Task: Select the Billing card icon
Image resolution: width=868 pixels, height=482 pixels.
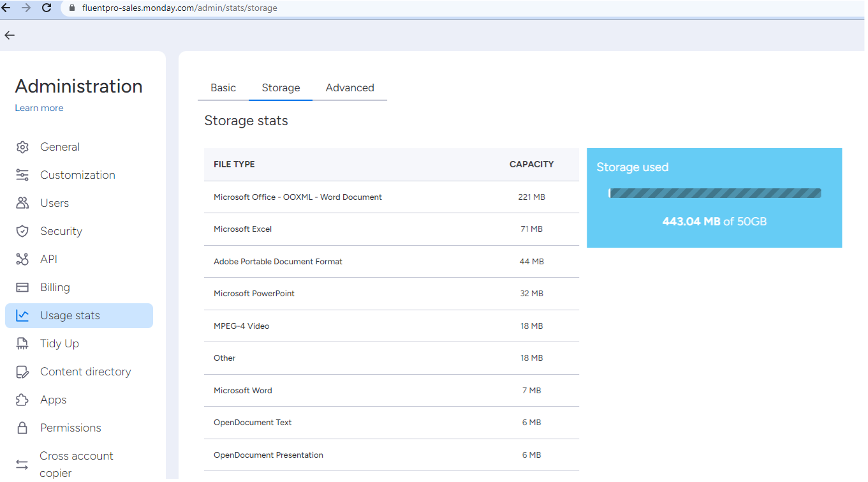Action: 22,287
